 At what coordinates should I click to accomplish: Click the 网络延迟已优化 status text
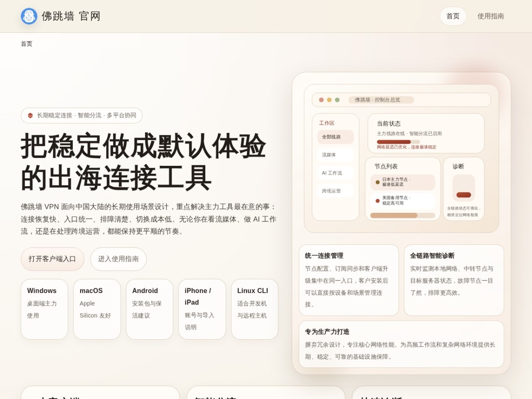[407, 147]
